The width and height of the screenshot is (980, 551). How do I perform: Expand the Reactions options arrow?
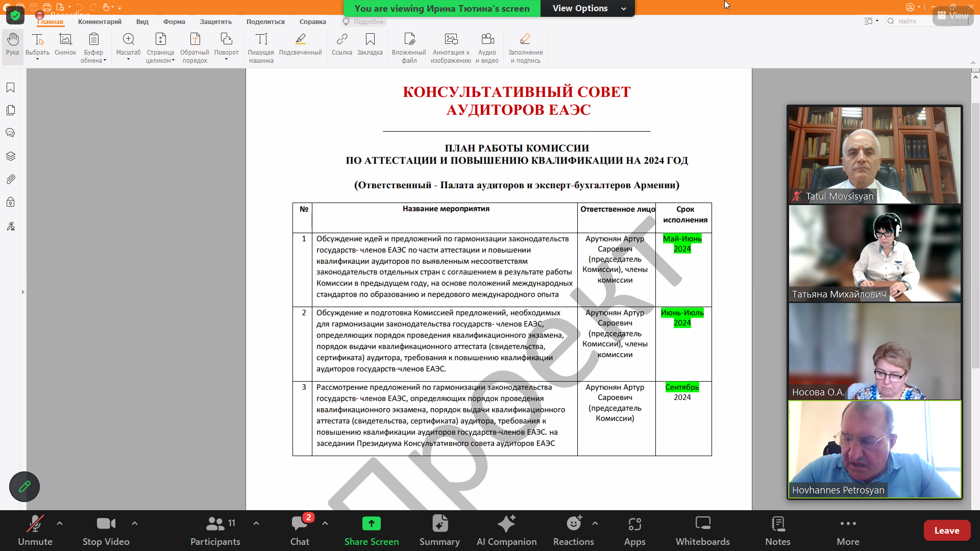(x=595, y=523)
